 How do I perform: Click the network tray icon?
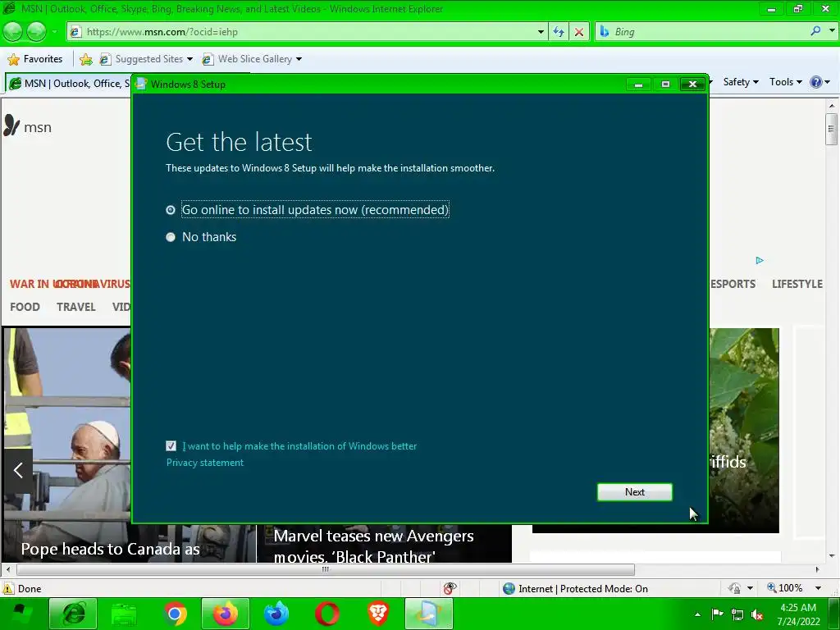click(737, 614)
